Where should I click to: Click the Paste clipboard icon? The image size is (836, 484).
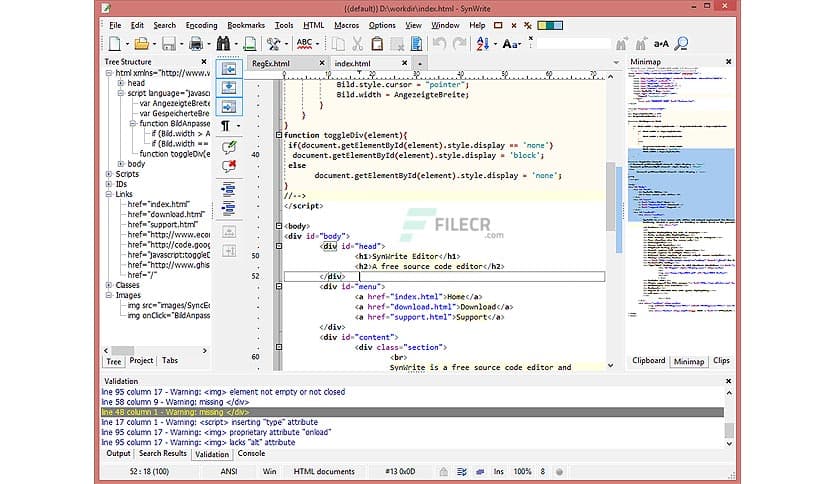(x=377, y=44)
